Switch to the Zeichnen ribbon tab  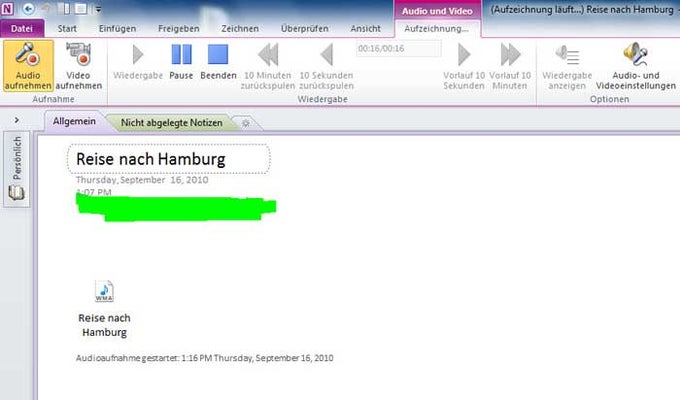click(x=240, y=29)
